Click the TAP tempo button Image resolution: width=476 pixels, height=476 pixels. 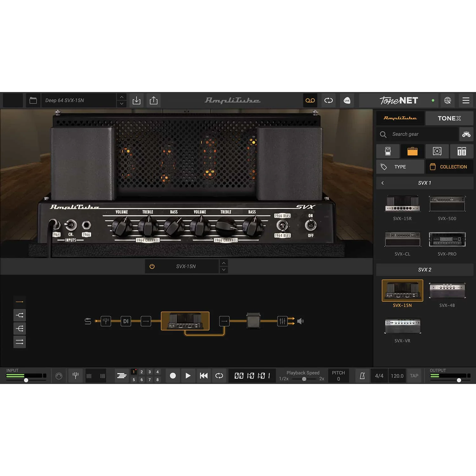(414, 376)
